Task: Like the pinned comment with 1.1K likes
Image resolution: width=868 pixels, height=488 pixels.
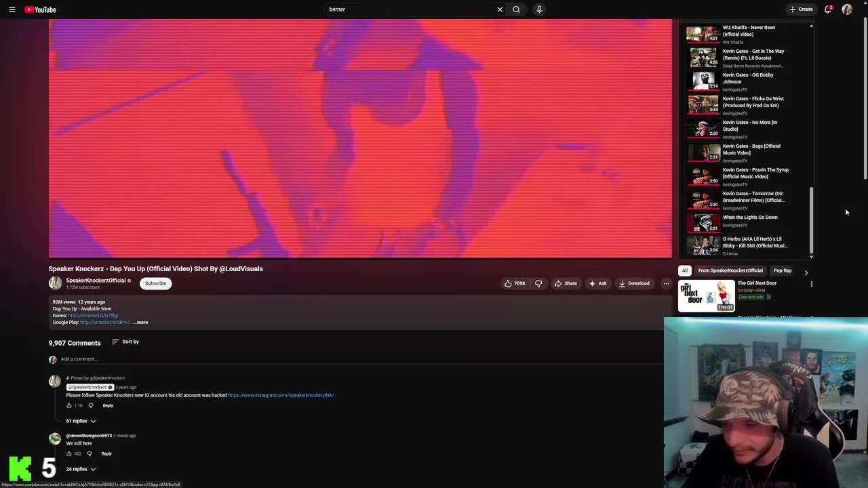Action: (69, 405)
